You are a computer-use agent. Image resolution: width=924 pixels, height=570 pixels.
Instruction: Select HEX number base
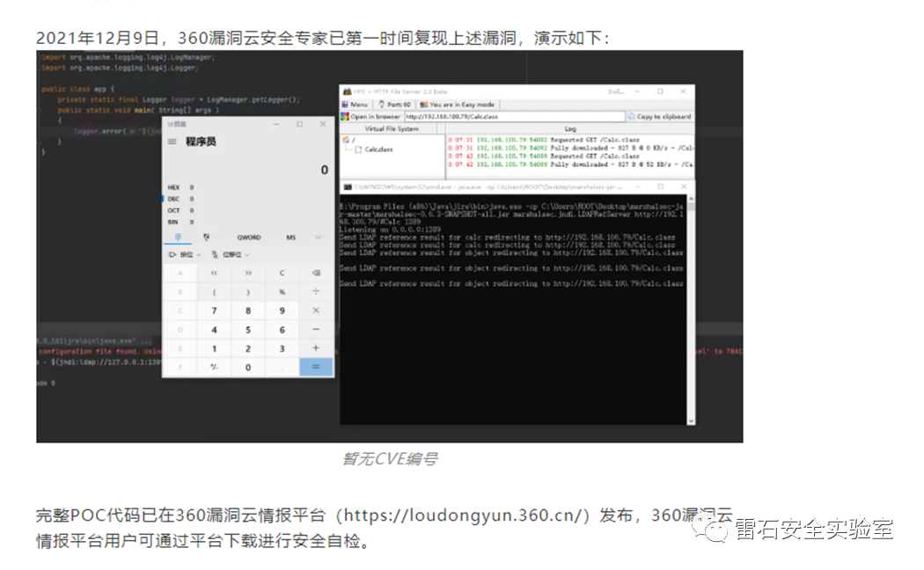point(173,187)
